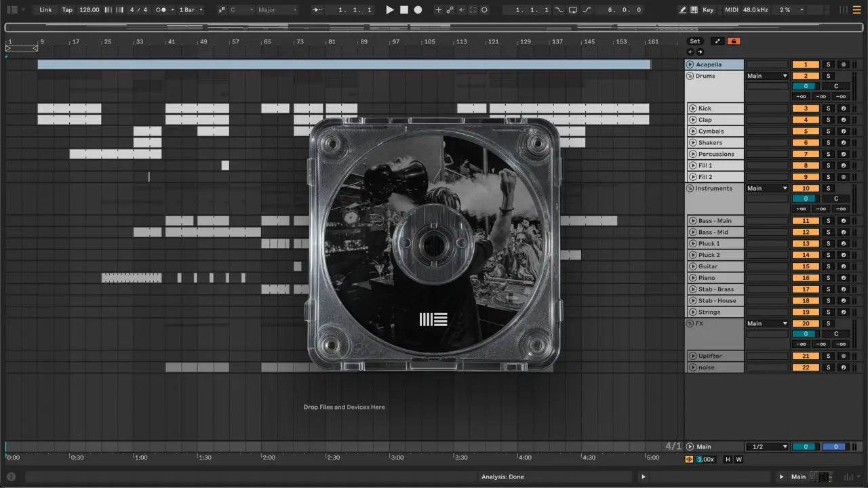Image resolution: width=868 pixels, height=488 pixels.
Task: Adjust the Drums group volume slider
Action: pos(806,86)
